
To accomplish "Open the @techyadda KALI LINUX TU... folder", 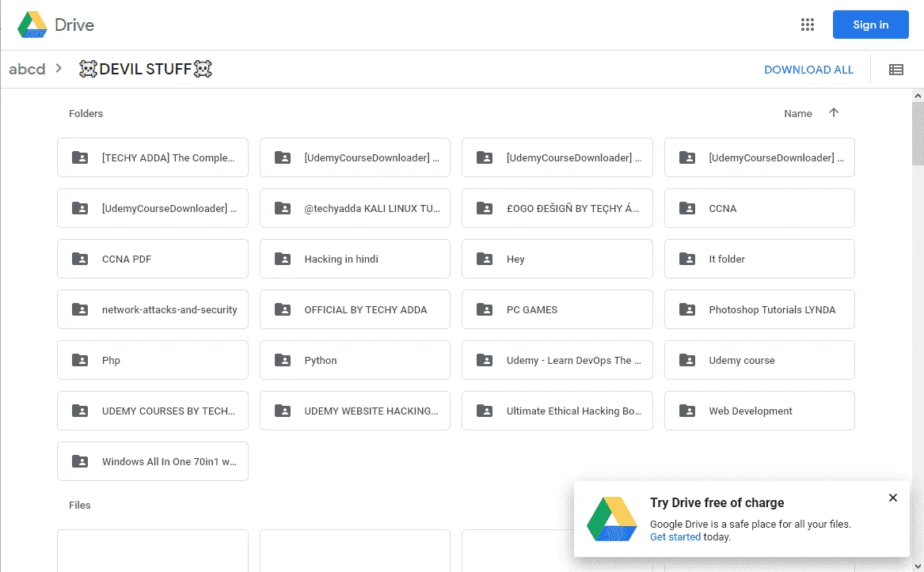I will coord(355,208).
